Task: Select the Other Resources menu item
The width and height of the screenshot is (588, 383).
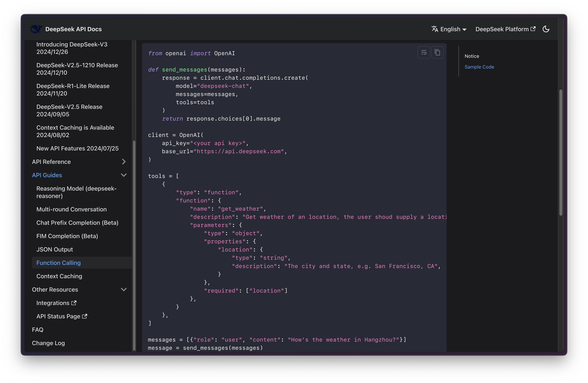Action: point(55,289)
